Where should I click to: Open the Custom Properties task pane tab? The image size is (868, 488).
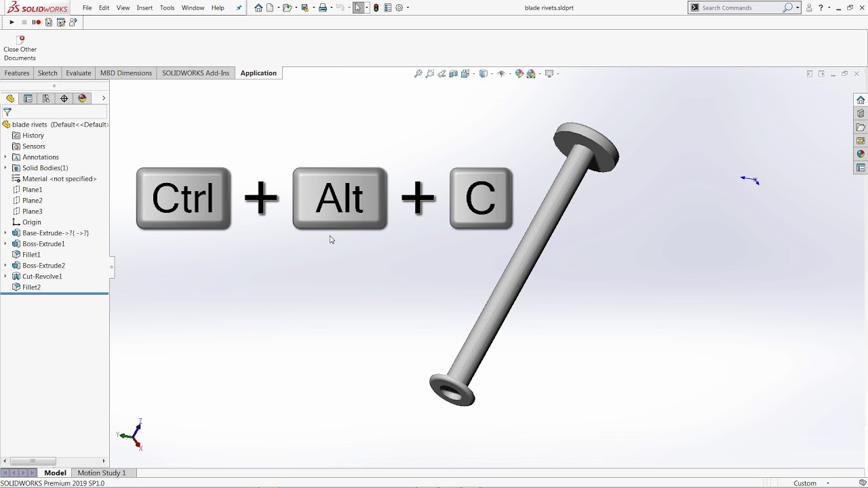(x=861, y=167)
